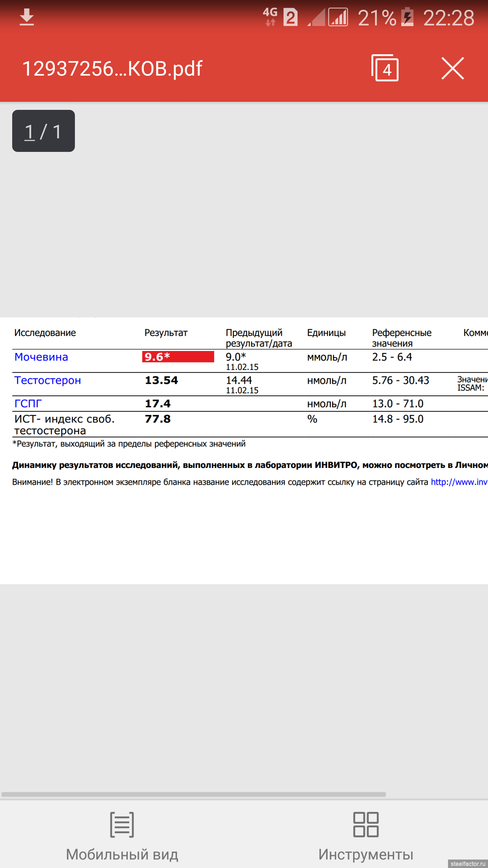Tap the Результат column header
This screenshot has height=868, width=488.
166,333
